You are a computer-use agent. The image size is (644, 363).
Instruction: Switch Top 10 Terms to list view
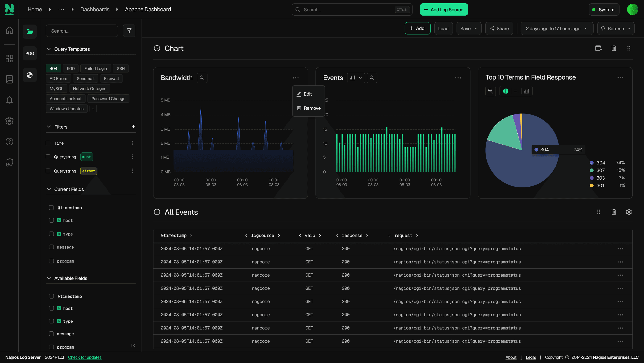click(516, 91)
